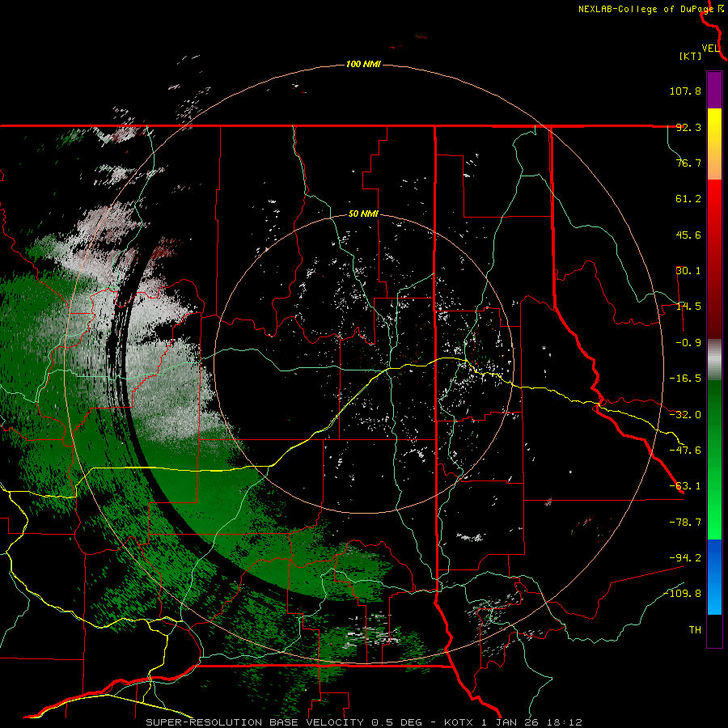Screen dimensions: 728x728
Task: Click the TH threshold label
Action: (x=695, y=630)
